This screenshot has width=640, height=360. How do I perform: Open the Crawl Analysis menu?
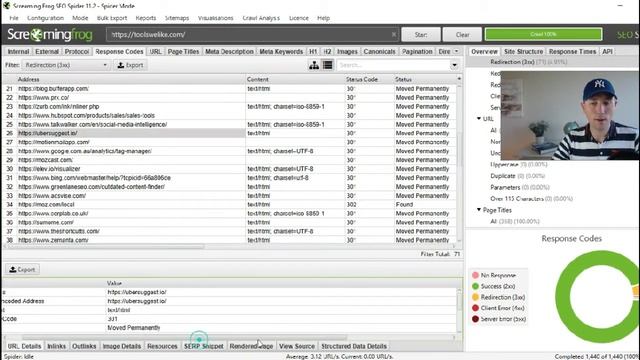[x=261, y=18]
